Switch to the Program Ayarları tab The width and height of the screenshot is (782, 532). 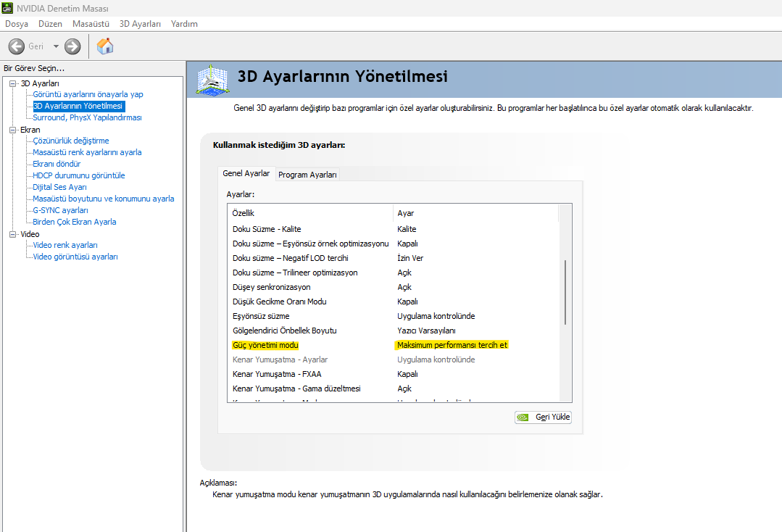(x=307, y=175)
